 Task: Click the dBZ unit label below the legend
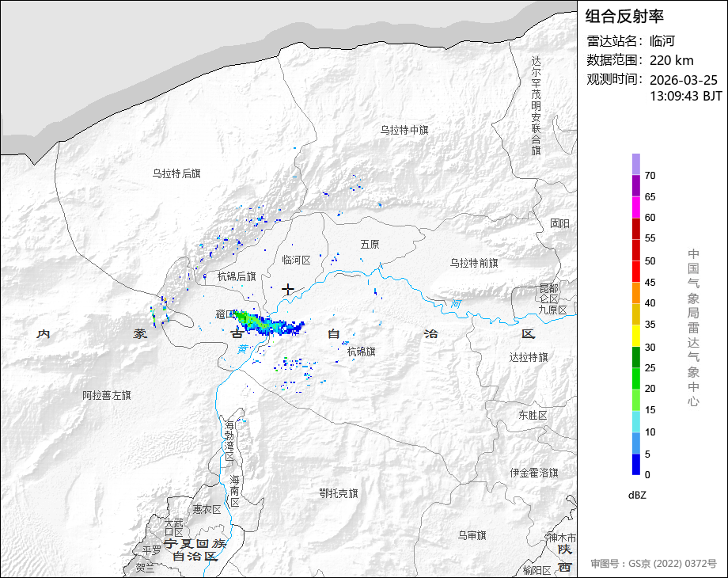point(637,496)
